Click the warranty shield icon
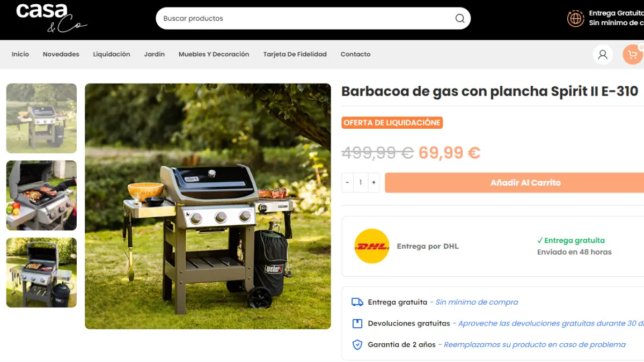Image resolution: width=644 pixels, height=362 pixels. (357, 344)
